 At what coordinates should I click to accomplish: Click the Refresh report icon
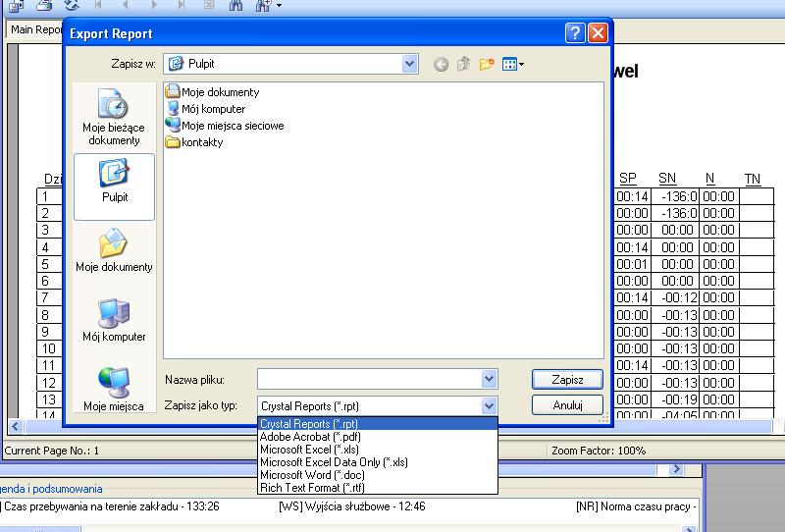click(x=72, y=6)
